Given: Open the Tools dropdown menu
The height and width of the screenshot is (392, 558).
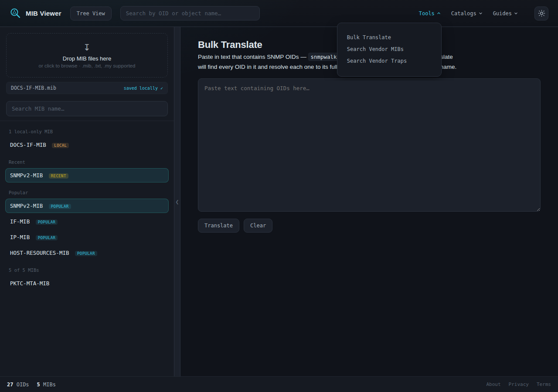Looking at the screenshot, I should tap(429, 14).
